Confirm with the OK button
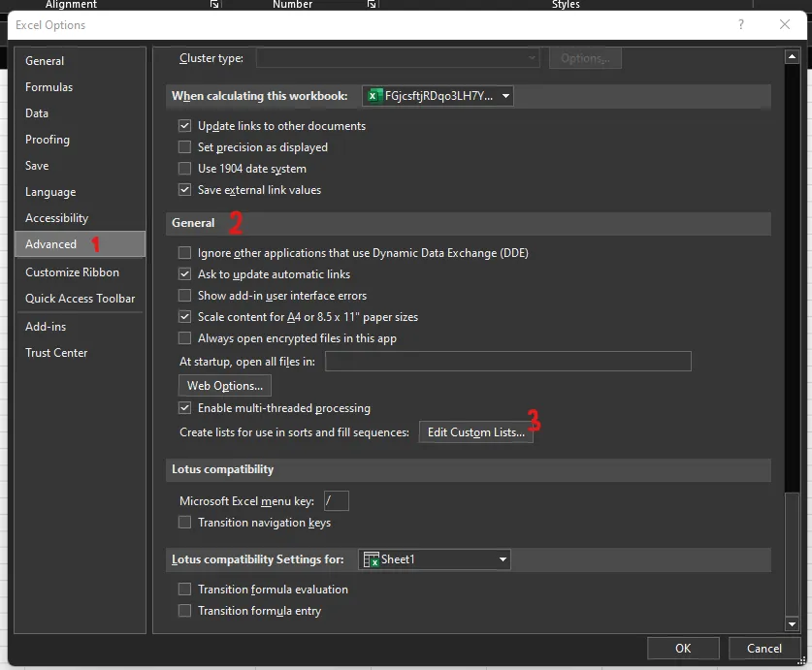 [683, 649]
